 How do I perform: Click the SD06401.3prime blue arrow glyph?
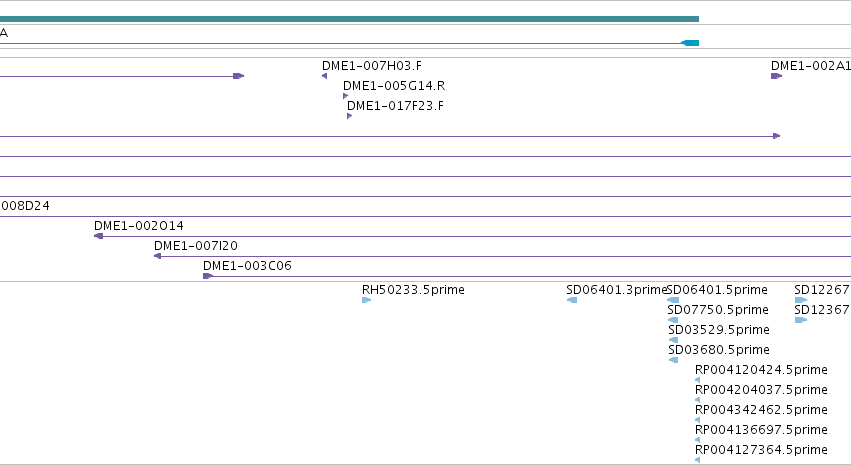click(571, 300)
